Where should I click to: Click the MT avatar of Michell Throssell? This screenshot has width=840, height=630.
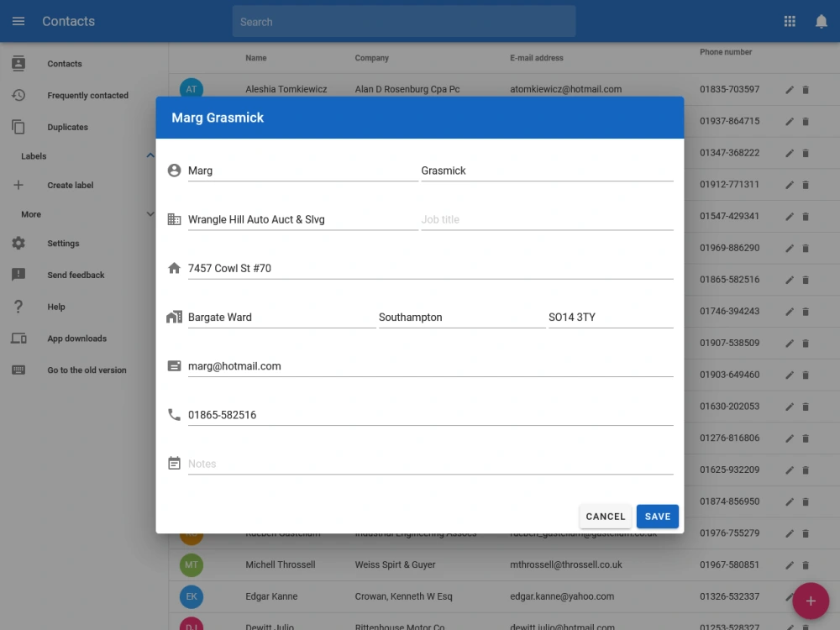click(192, 564)
